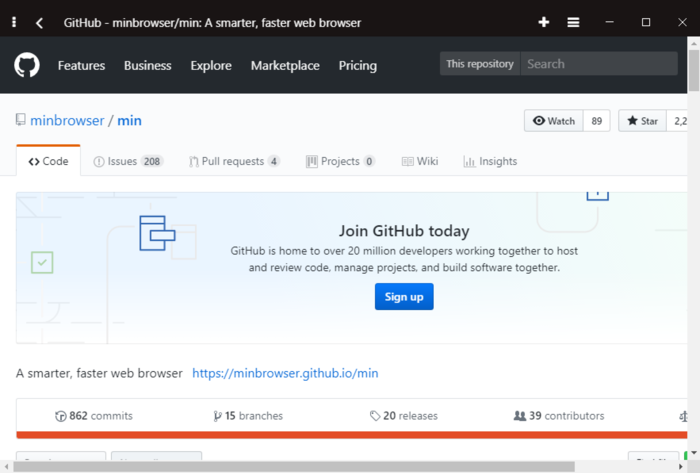Open the minbrowser owner link
Viewport: 700px width, 473px height.
point(67,120)
